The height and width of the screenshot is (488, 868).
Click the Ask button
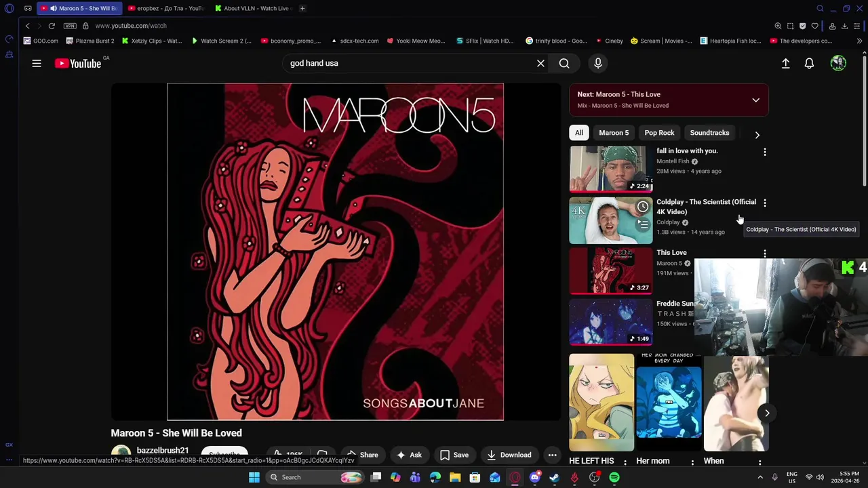point(409,455)
